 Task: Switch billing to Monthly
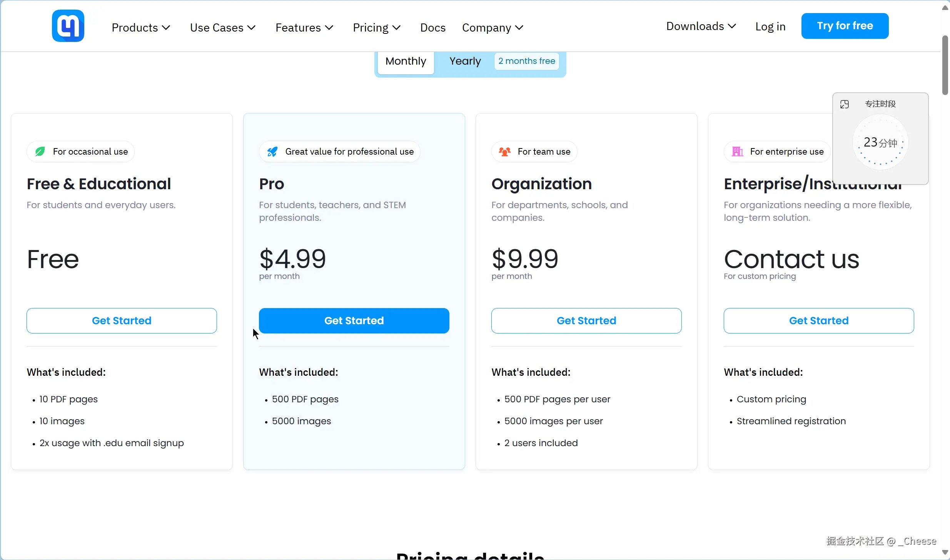pyautogui.click(x=406, y=62)
